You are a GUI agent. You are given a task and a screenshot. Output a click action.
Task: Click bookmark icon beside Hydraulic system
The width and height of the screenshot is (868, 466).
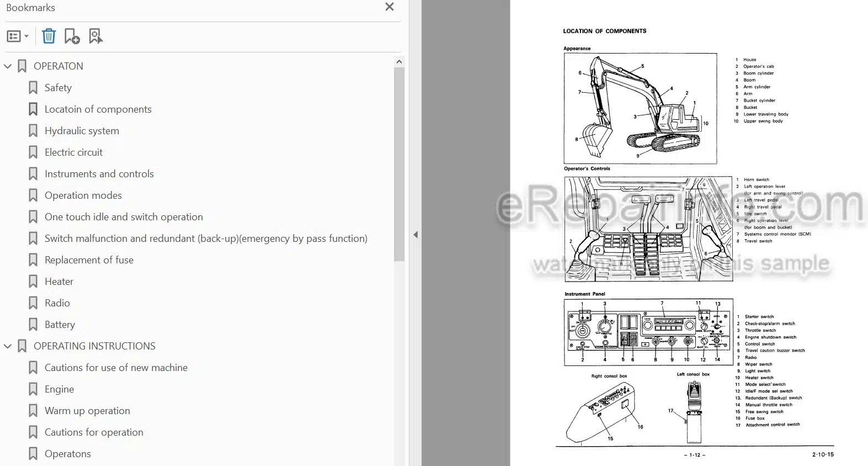pos(33,131)
